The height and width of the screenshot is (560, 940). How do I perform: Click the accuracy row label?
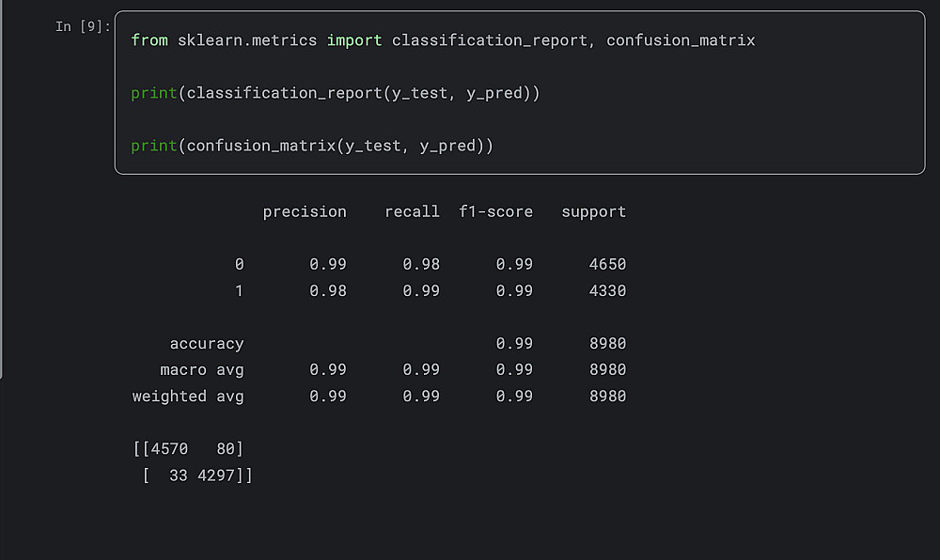point(206,343)
